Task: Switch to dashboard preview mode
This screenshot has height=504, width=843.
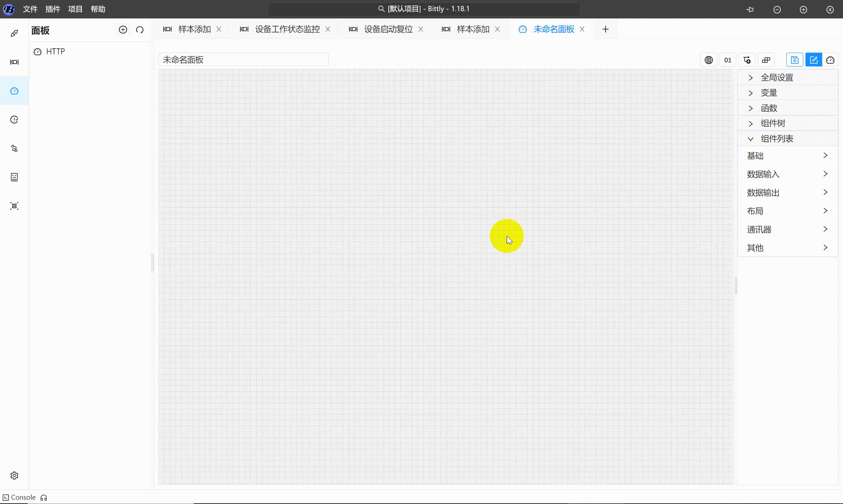Action: point(831,60)
